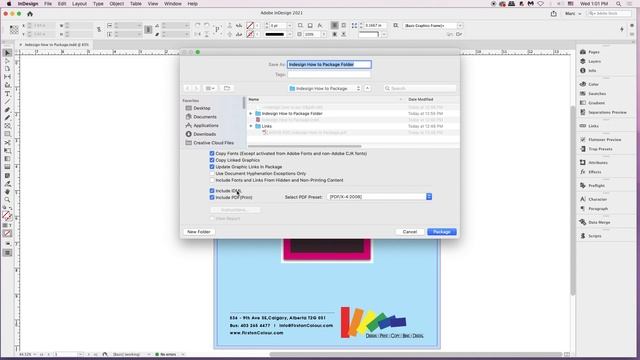Open the Gradient panel

coord(592,103)
